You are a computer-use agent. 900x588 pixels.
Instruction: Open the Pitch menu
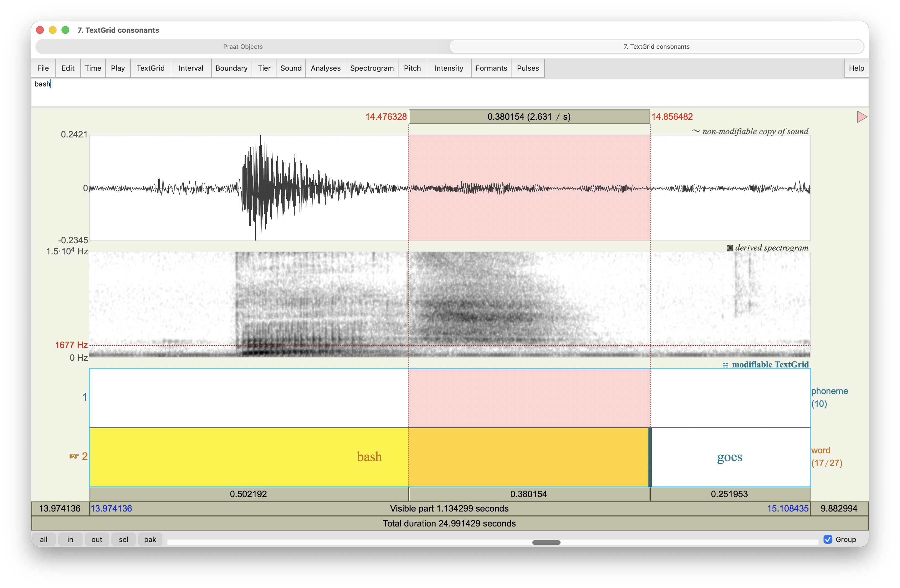(412, 68)
